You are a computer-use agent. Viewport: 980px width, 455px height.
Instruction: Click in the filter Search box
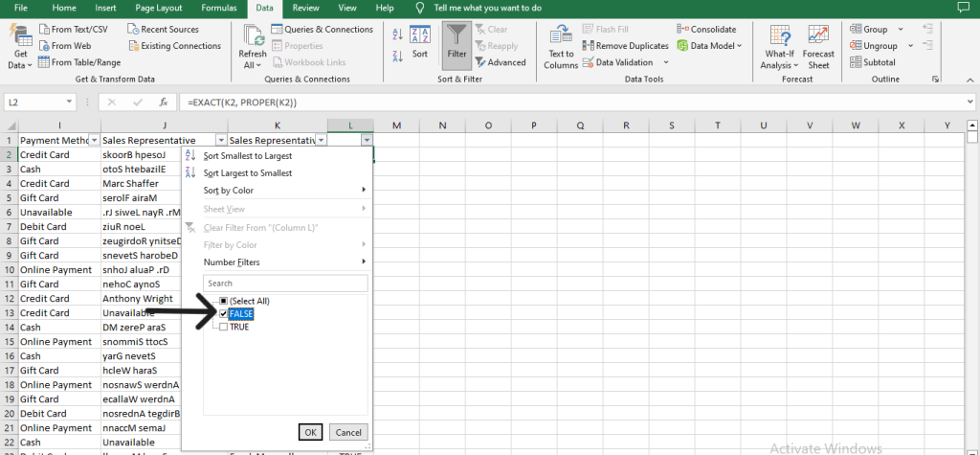click(x=285, y=284)
